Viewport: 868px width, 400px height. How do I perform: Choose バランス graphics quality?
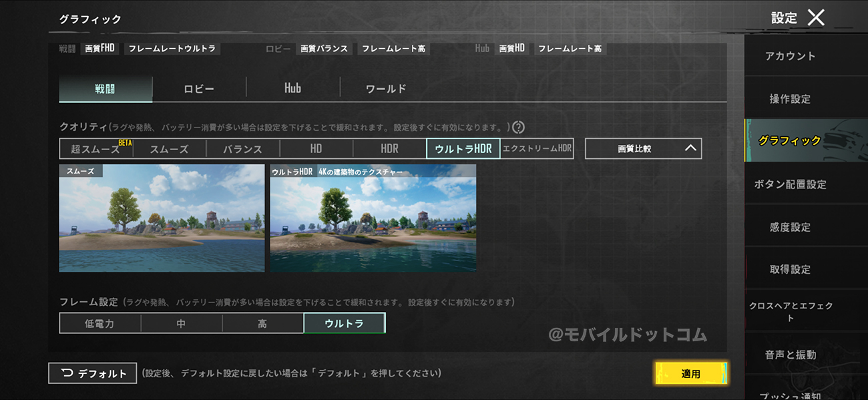pos(242,149)
